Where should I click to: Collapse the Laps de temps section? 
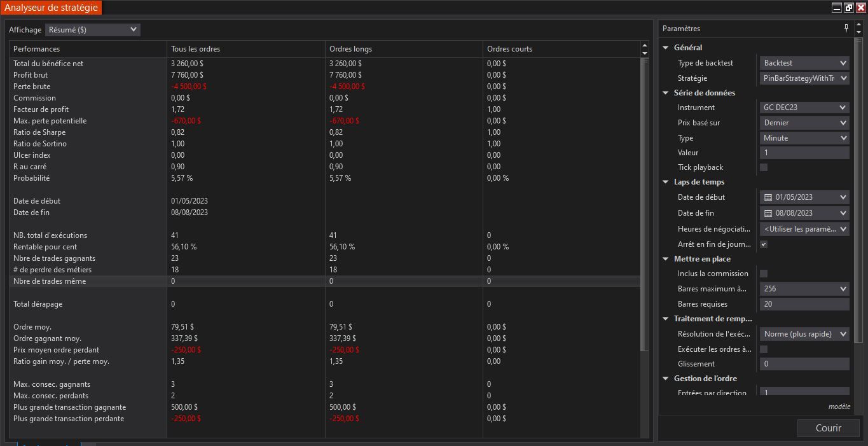point(666,182)
